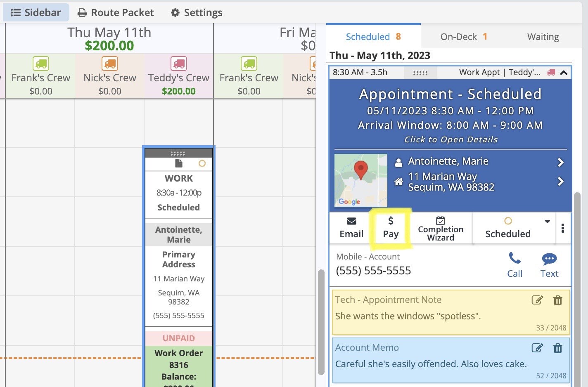Open the Route Packet
The height and width of the screenshot is (387, 588).
coord(116,13)
